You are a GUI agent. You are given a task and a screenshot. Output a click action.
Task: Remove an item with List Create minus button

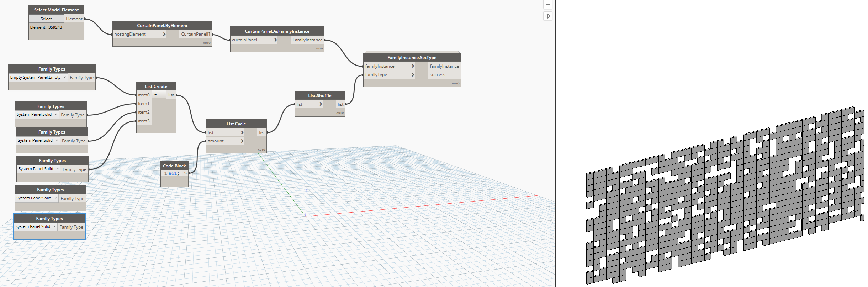pyautogui.click(x=163, y=95)
